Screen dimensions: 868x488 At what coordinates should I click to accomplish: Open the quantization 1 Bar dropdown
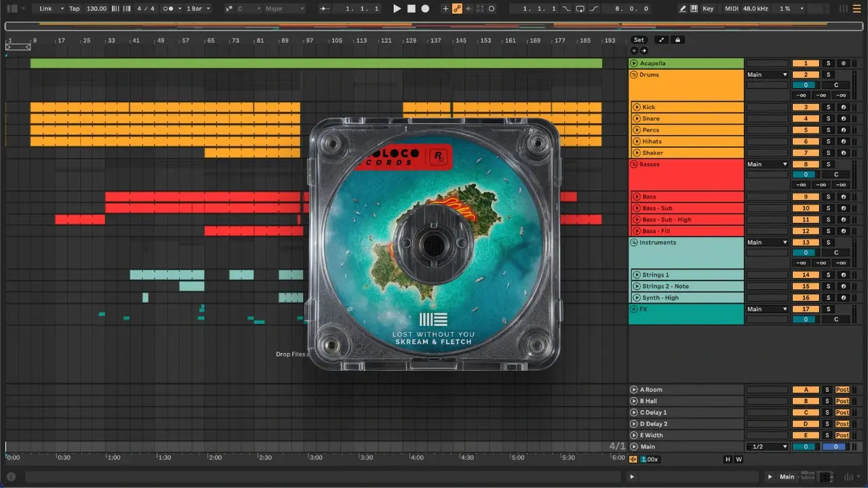198,9
